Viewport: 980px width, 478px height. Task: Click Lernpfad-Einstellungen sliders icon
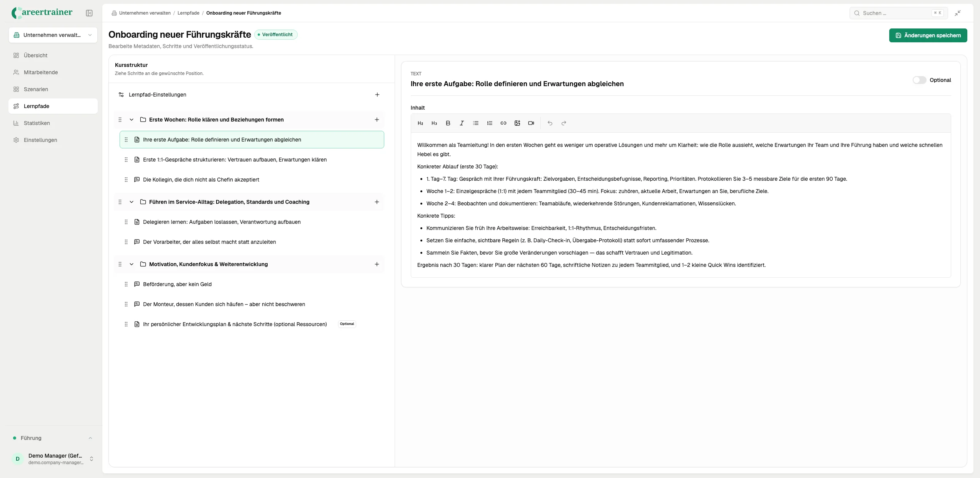[x=121, y=95]
